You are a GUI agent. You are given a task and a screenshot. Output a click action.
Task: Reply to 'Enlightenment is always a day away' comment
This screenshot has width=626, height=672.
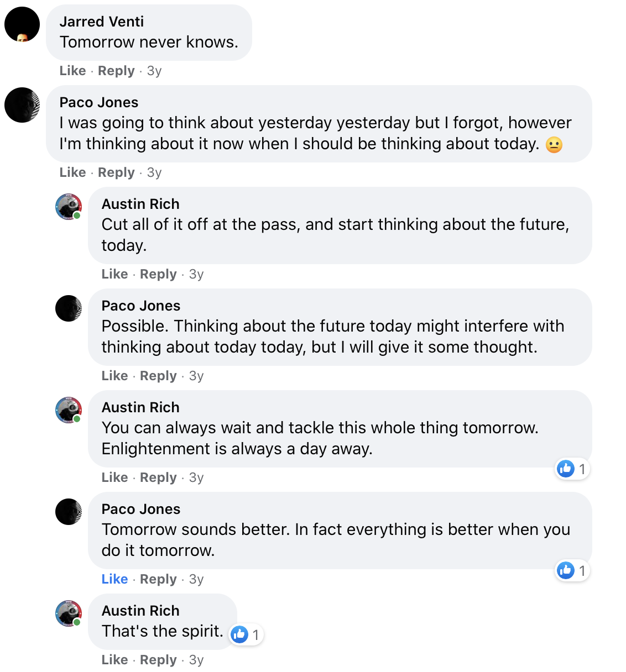[x=158, y=477]
